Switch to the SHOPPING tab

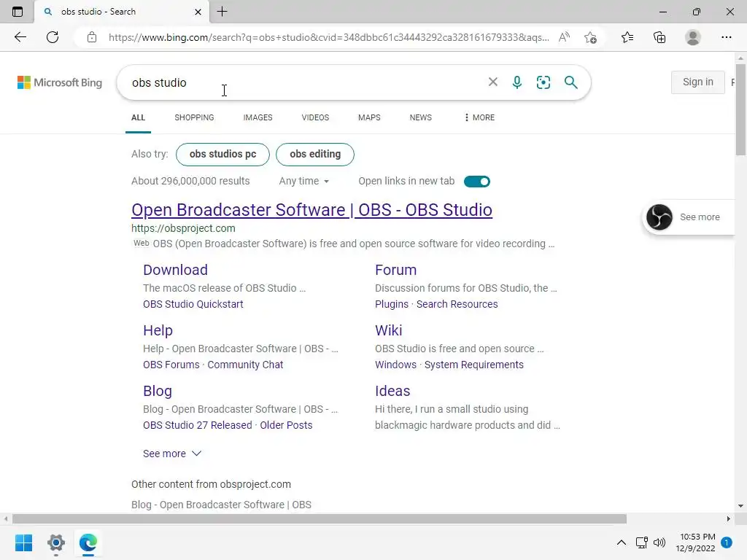tap(194, 117)
